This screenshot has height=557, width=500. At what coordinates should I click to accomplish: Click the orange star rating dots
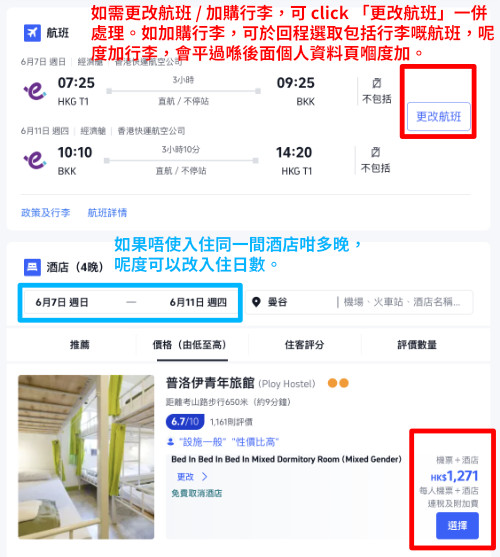click(338, 383)
